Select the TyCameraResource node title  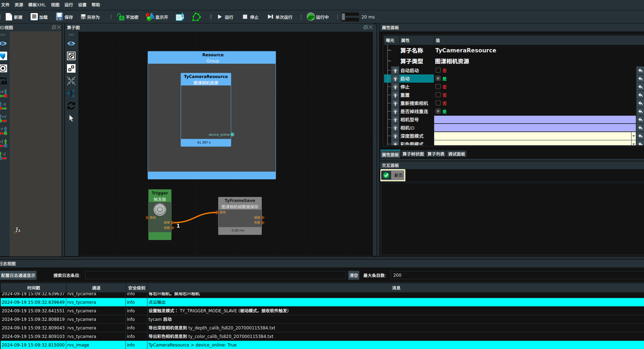point(206,77)
